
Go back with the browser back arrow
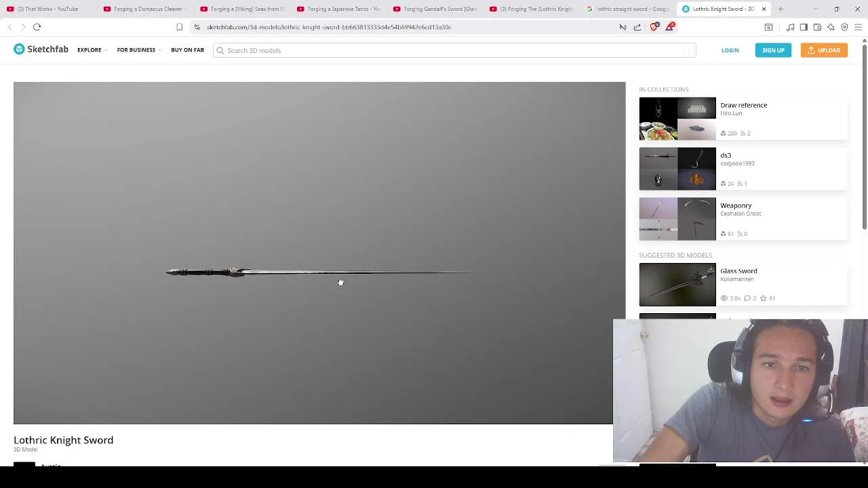(x=10, y=27)
